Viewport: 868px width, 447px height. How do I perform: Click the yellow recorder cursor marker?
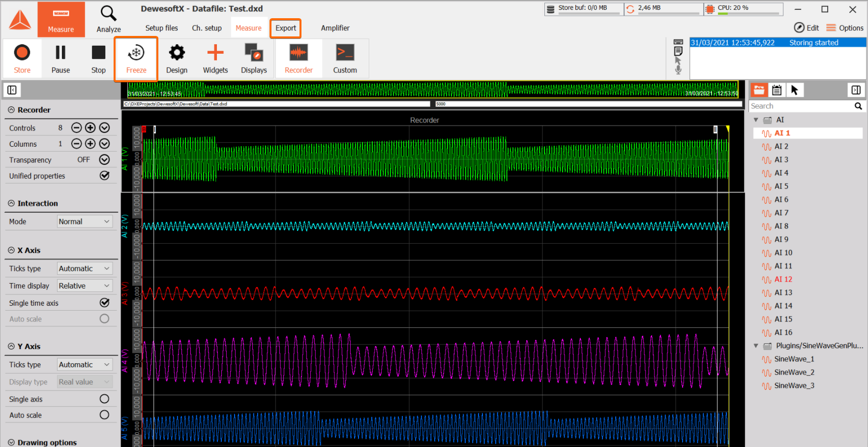pos(727,129)
